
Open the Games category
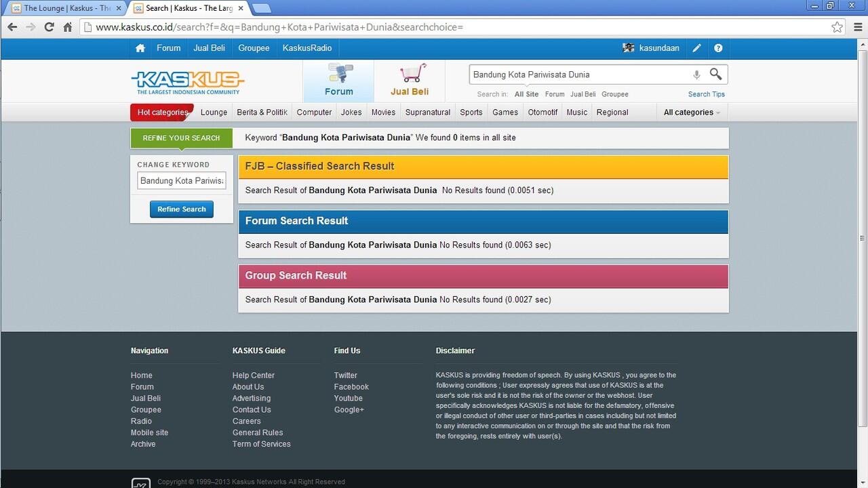tap(505, 113)
